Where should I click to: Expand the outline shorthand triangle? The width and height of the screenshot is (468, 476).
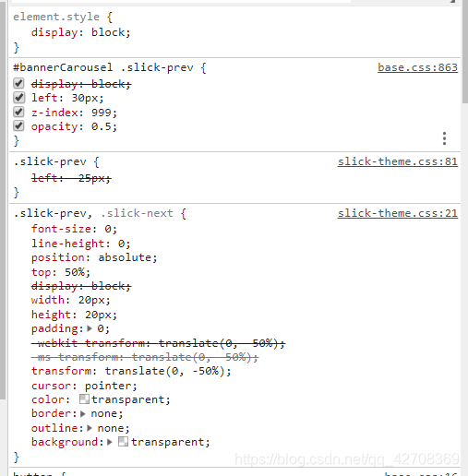(90, 428)
